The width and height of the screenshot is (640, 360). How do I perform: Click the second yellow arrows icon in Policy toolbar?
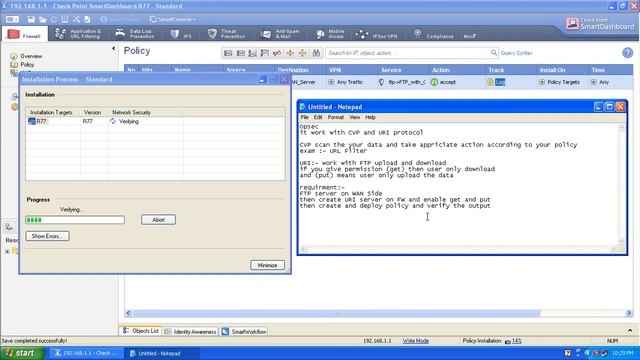pyautogui.click(x=302, y=53)
